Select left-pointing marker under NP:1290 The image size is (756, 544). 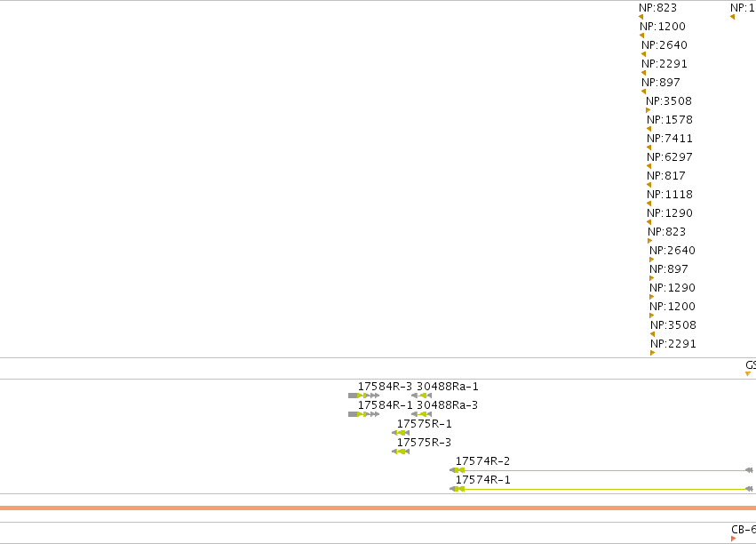[x=649, y=222]
